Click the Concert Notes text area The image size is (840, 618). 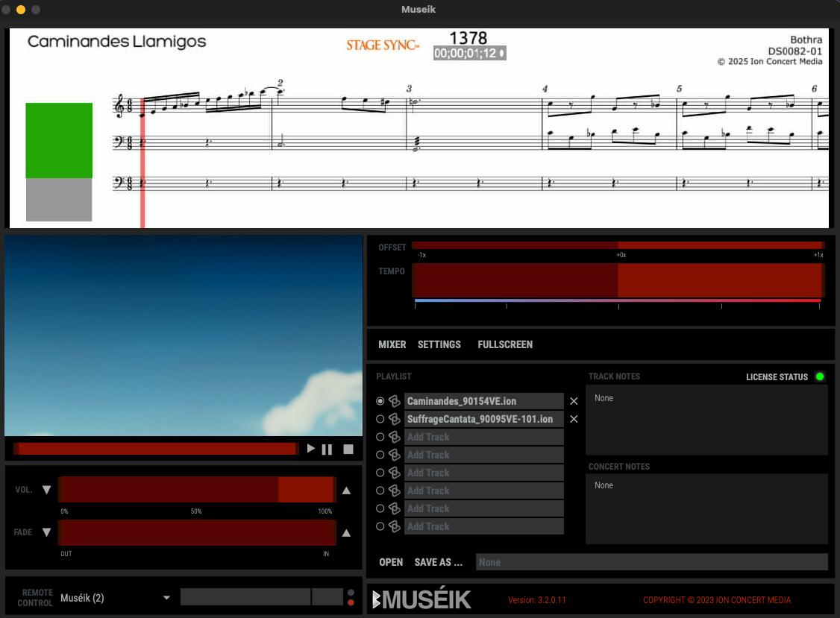point(706,508)
